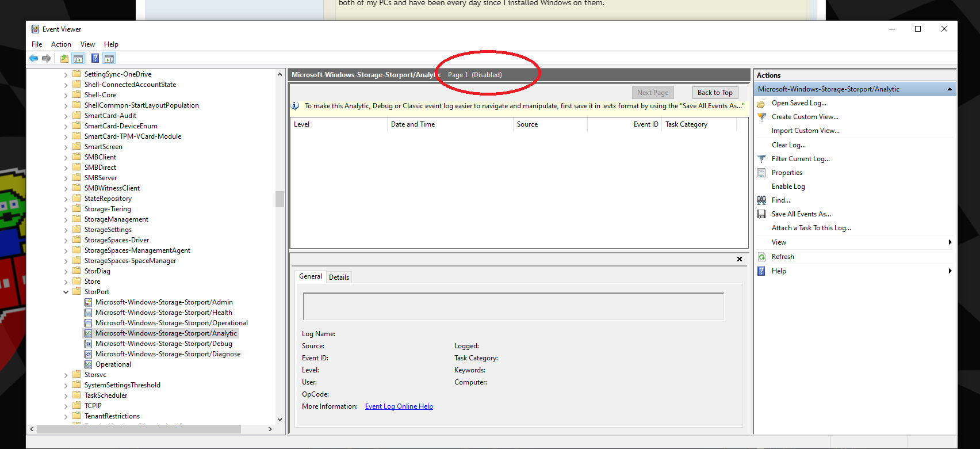
Task: Open the Action menu
Action: pos(61,44)
